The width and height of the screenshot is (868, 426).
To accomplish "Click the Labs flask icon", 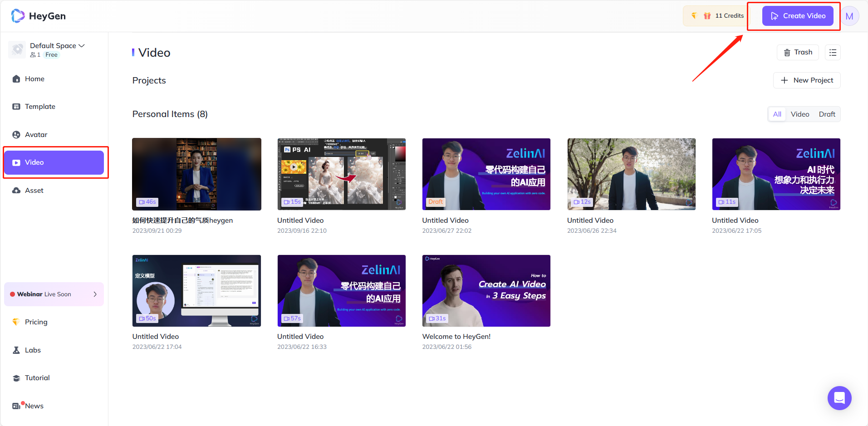I will (16, 350).
